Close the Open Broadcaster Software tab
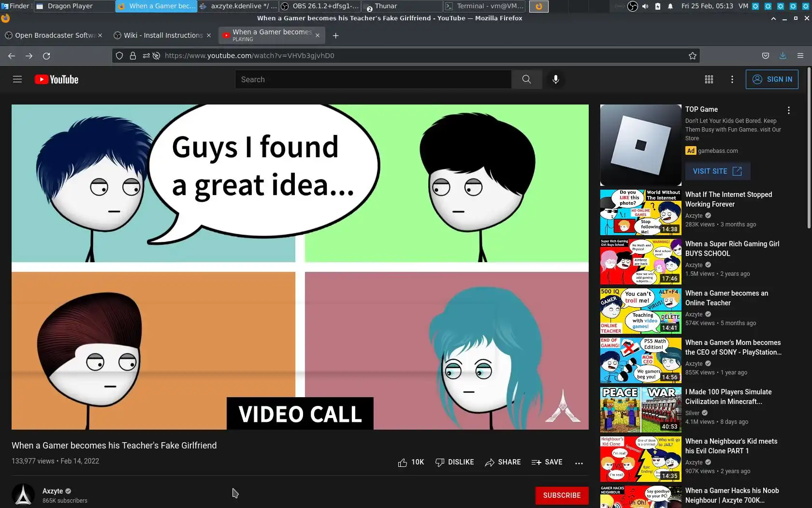Viewport: 812px width, 508px height. (x=100, y=35)
